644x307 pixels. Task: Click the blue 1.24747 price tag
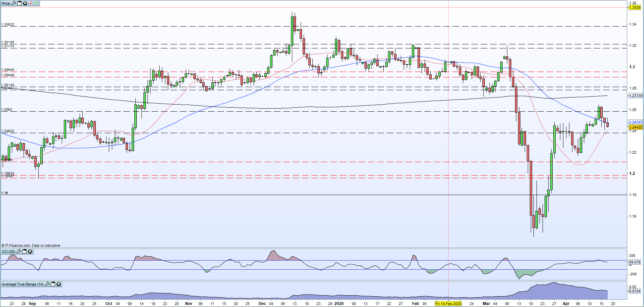pyautogui.click(x=636, y=122)
